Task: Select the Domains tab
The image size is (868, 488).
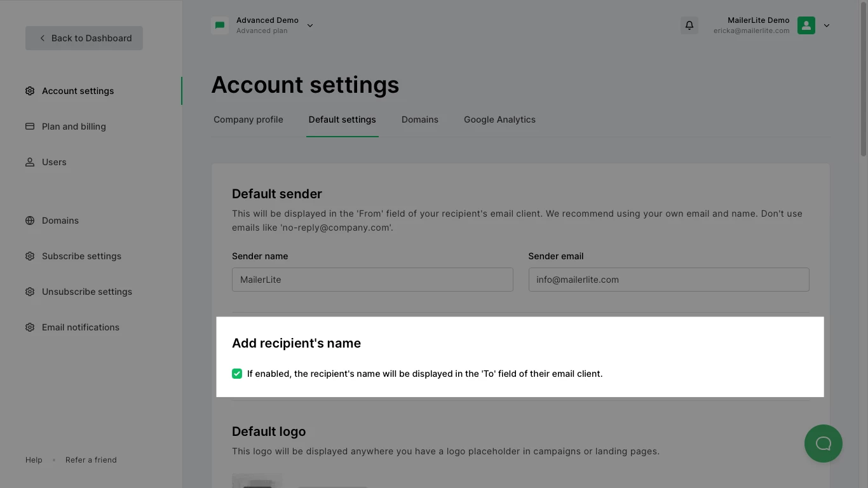Action: (x=420, y=119)
